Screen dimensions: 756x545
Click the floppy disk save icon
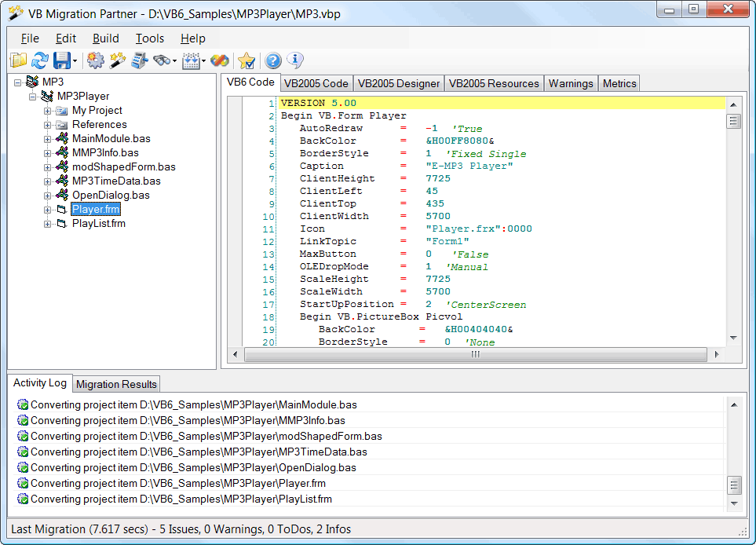62,60
